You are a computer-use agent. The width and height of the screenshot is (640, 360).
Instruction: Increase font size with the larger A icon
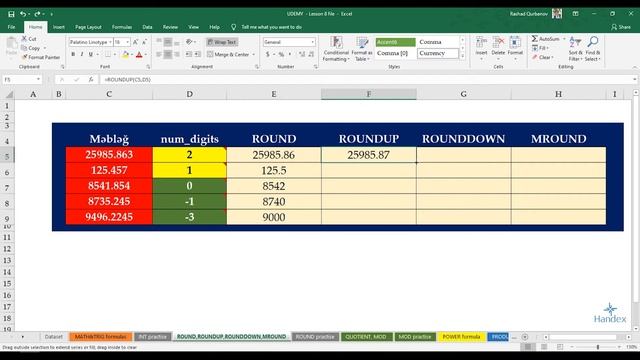136,42
